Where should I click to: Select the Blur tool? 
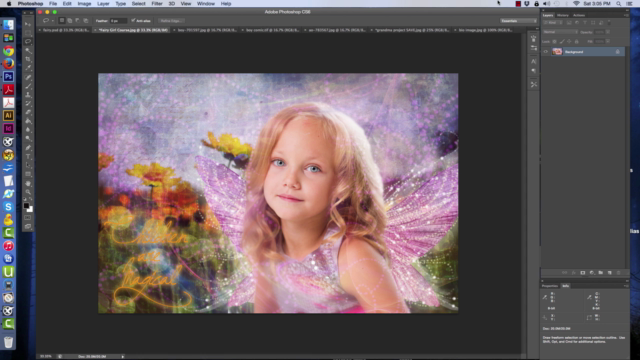pyautogui.click(x=28, y=130)
